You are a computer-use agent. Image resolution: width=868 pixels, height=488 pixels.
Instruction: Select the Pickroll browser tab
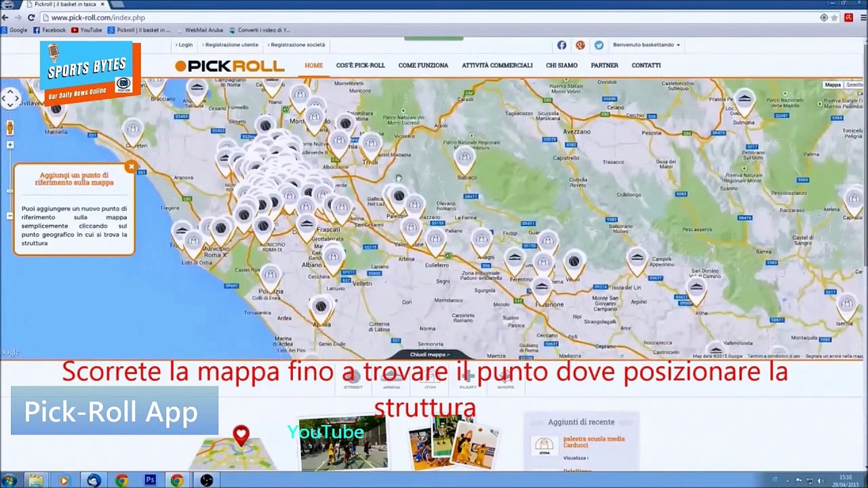(66, 4)
